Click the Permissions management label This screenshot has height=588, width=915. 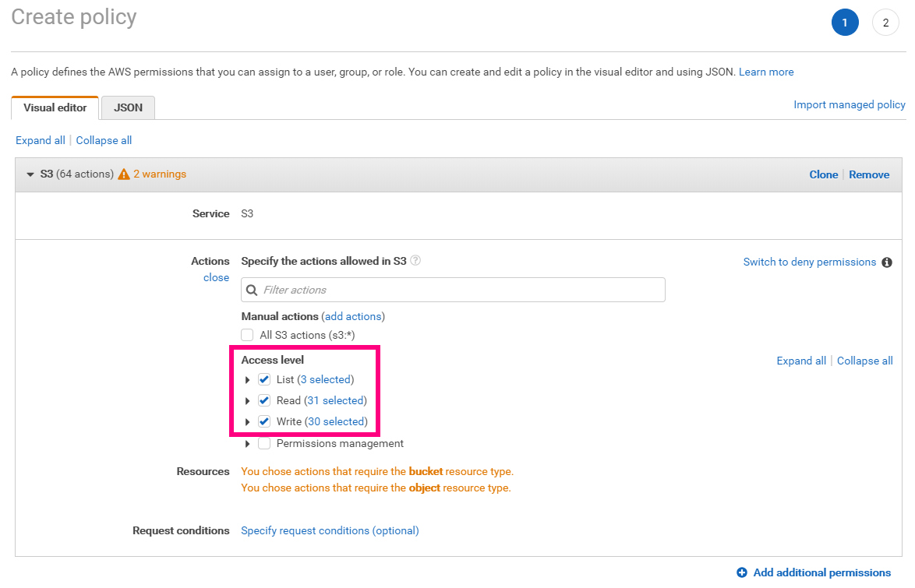(x=340, y=444)
